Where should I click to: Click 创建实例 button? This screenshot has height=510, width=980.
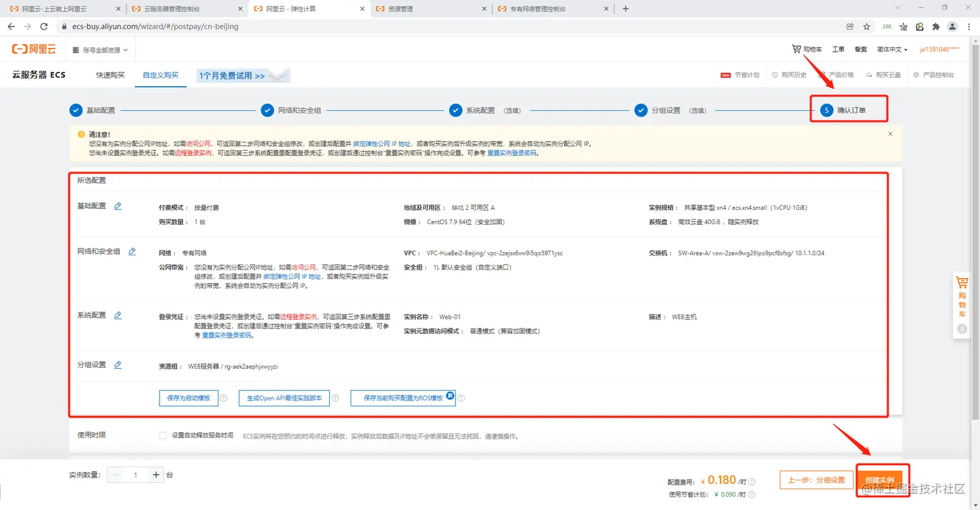pyautogui.click(x=880, y=480)
